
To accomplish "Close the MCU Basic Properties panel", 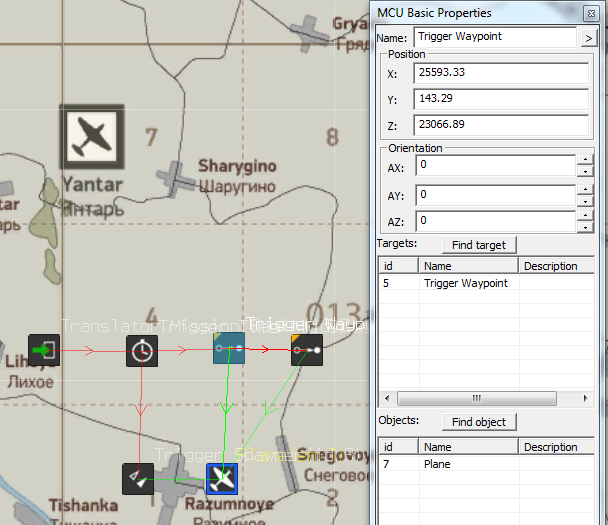I will coord(591,14).
